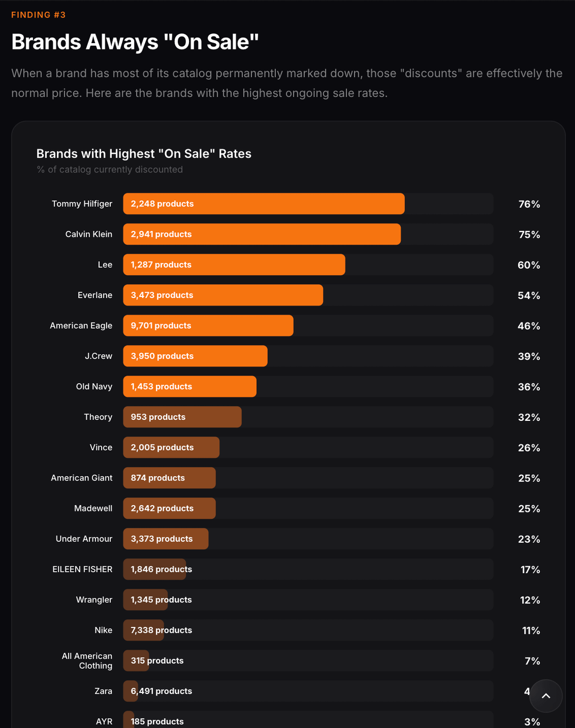Select the Lee 1,287 products bar

[234, 264]
